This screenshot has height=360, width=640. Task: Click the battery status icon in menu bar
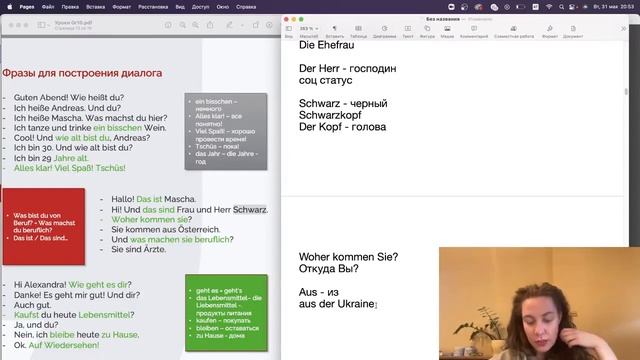pyautogui.click(x=520, y=7)
